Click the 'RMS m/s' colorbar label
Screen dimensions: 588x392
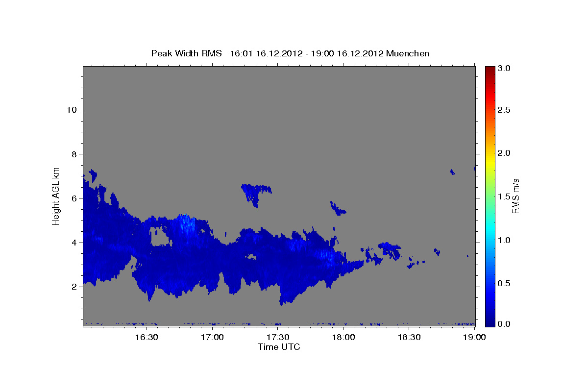(515, 196)
